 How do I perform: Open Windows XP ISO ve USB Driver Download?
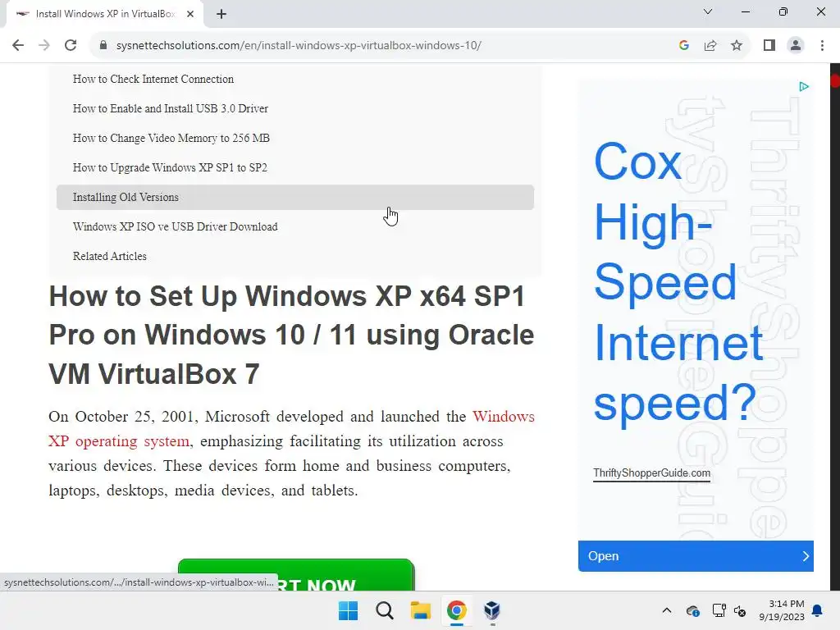click(176, 226)
